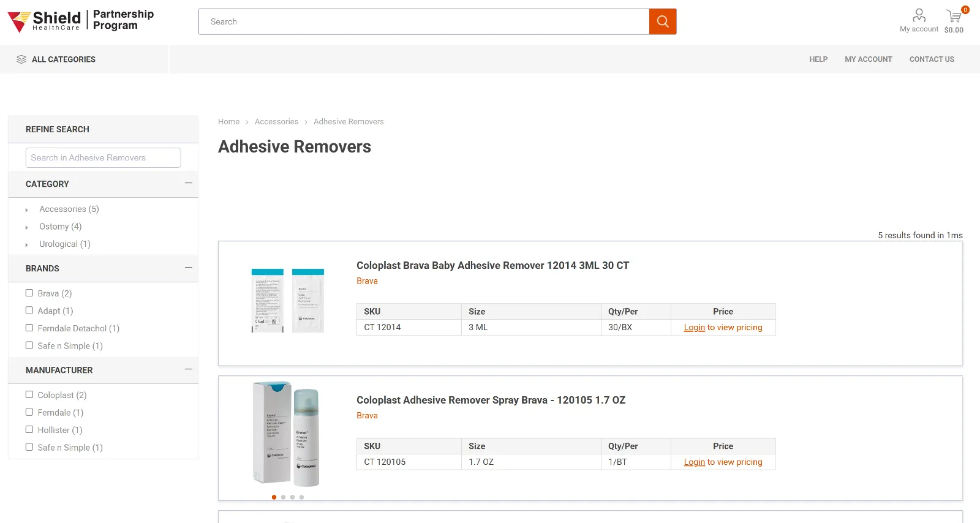The width and height of the screenshot is (980, 523).
Task: Click the 3 ML size cell
Action: pos(531,328)
